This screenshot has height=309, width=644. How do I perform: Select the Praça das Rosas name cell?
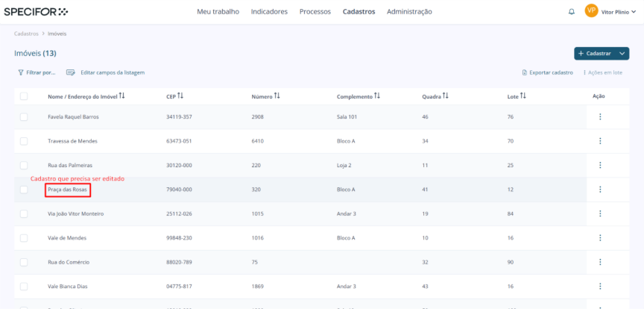68,190
